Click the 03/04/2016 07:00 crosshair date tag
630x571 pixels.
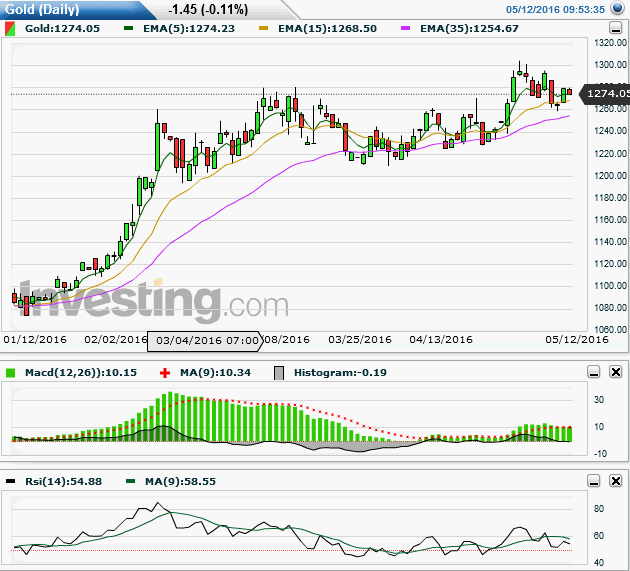click(205, 341)
